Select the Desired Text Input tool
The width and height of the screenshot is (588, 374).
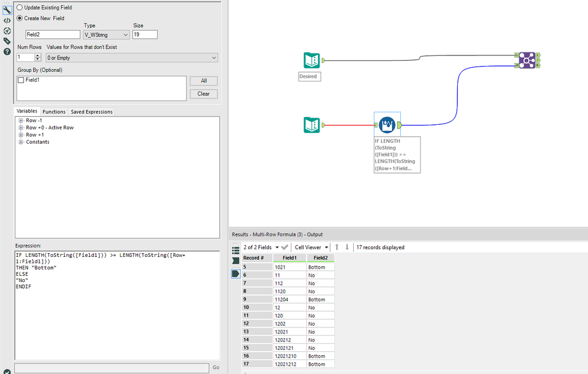click(x=311, y=60)
